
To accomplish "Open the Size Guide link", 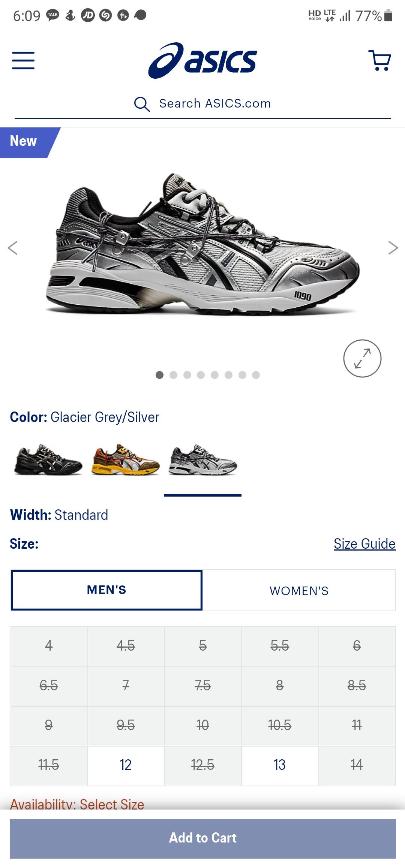I will [364, 544].
